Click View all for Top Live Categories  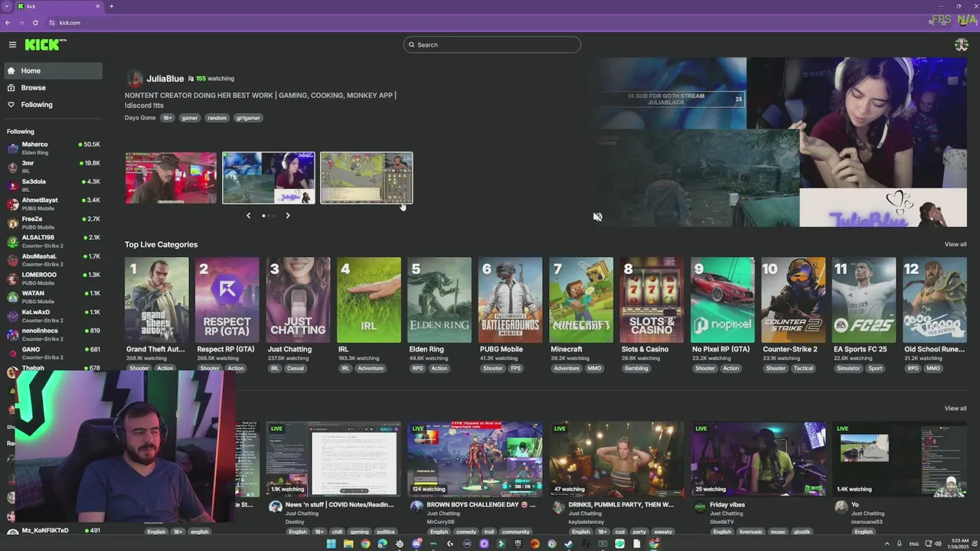tap(955, 244)
